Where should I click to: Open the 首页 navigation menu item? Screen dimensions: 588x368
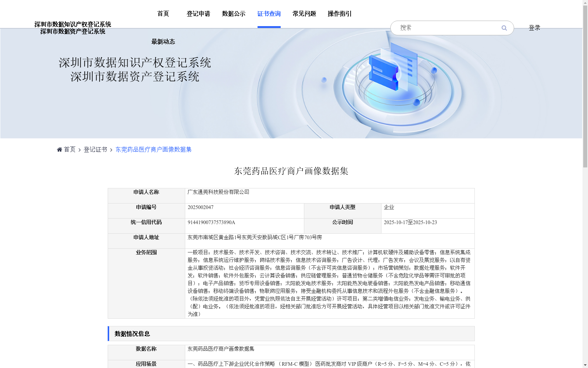pos(163,14)
